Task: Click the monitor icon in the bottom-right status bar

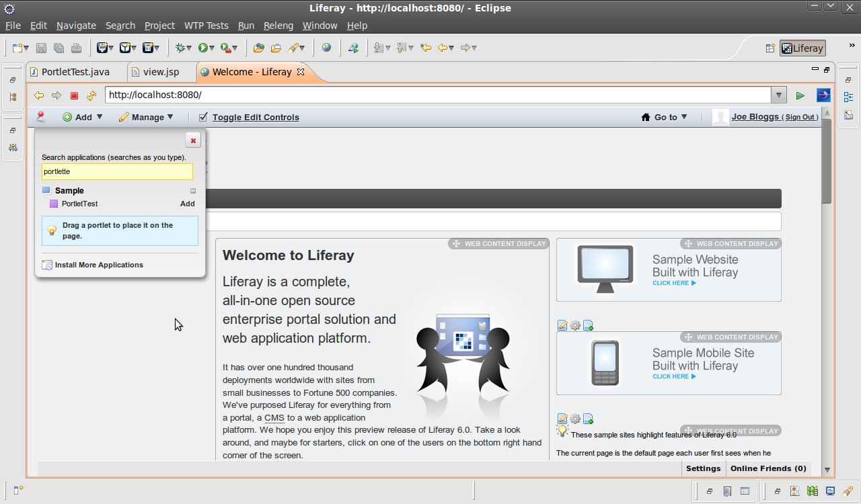Action: pos(830,491)
